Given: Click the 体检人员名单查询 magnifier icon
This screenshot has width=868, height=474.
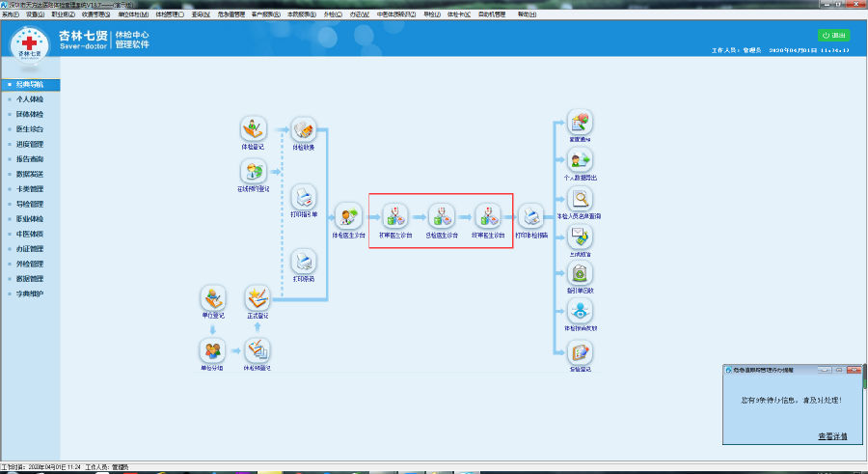Looking at the screenshot, I should pos(580,199).
